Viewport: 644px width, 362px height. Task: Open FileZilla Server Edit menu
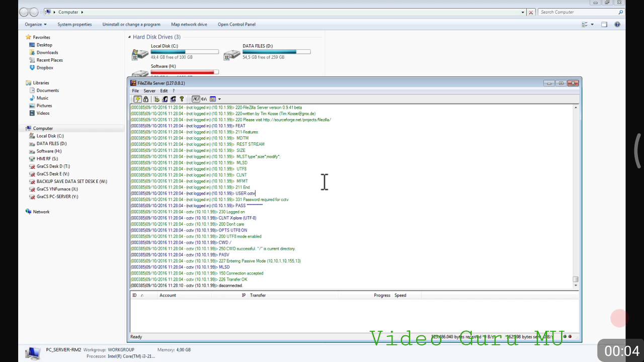[x=164, y=91]
